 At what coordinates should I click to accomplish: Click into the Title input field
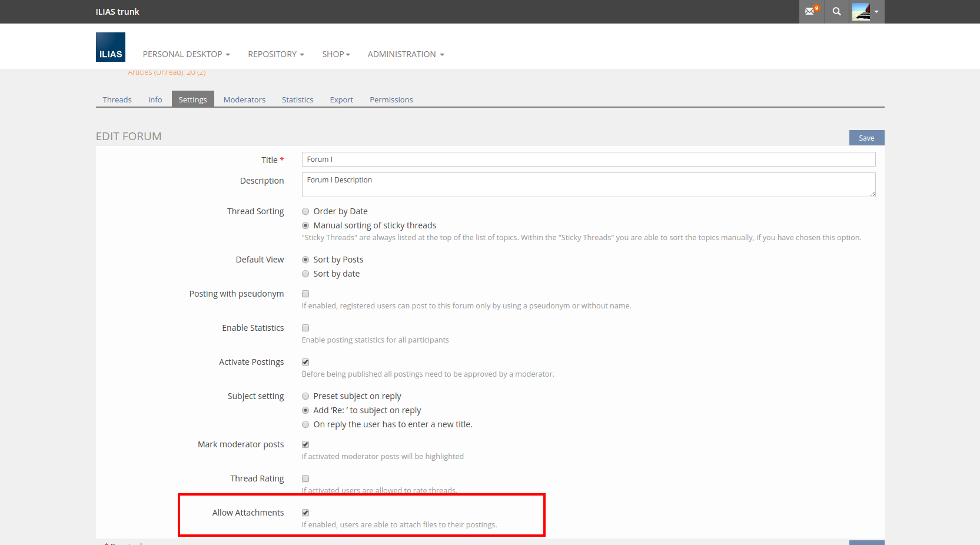[588, 159]
